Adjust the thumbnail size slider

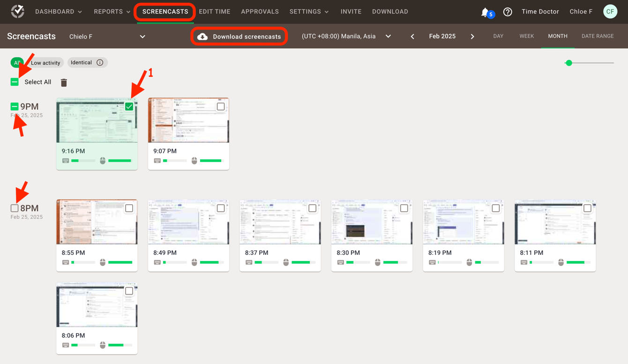tap(569, 62)
